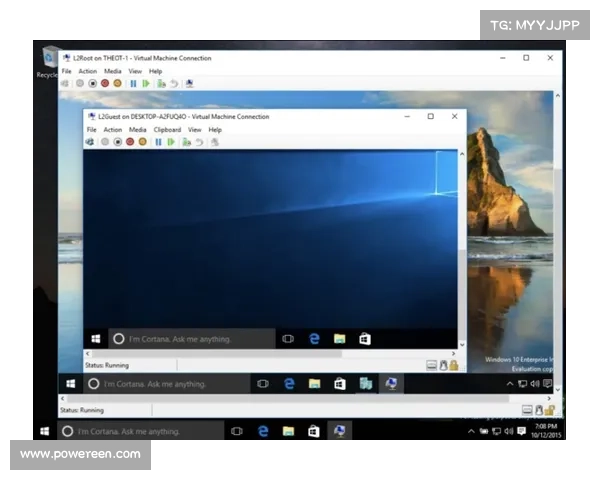Screen dimensions: 600x480
Task: Open the Clipboard menu in L2Guest window
Action: coord(167,130)
